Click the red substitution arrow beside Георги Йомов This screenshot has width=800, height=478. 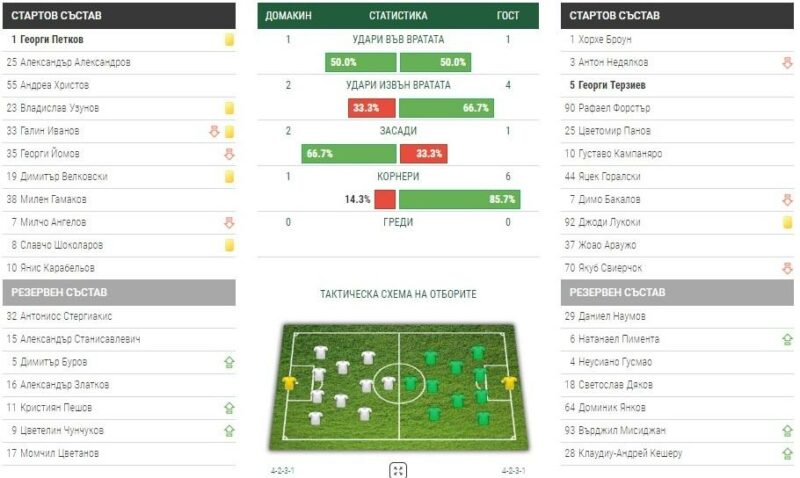point(229,154)
